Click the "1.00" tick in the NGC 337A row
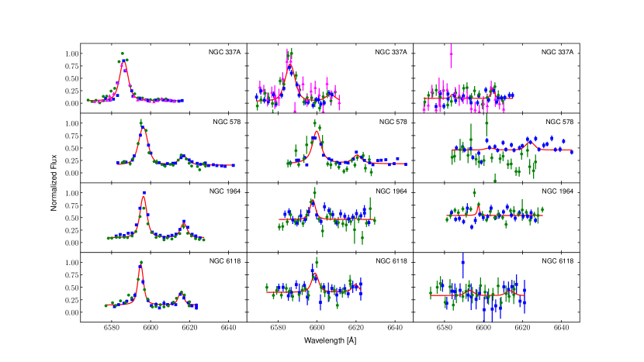644x362 pixels. (x=72, y=53)
